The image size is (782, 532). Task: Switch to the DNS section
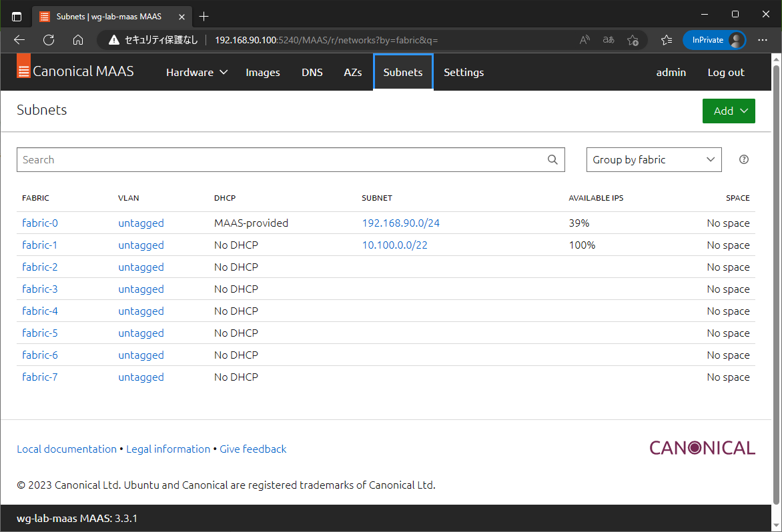pyautogui.click(x=312, y=72)
